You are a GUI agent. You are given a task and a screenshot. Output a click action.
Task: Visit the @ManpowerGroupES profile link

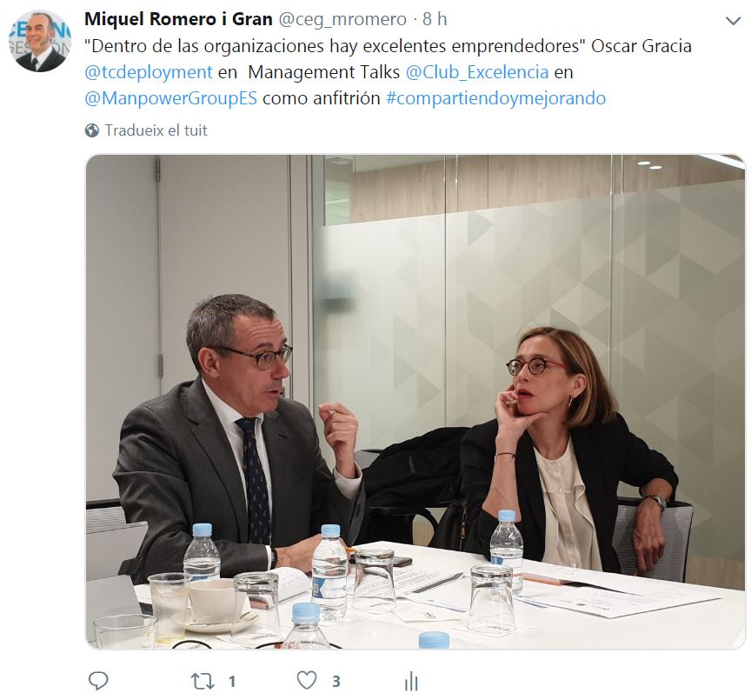[170, 98]
